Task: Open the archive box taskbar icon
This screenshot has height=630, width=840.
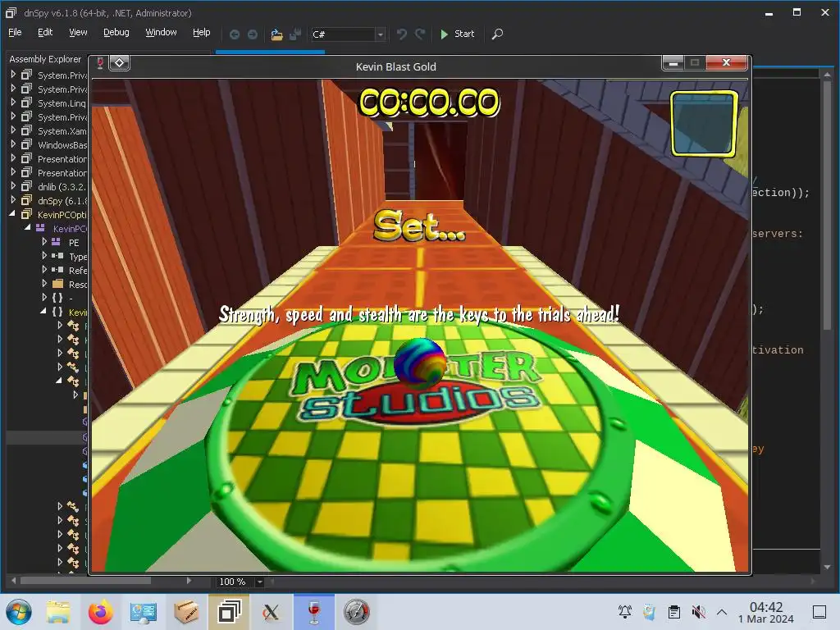Action: click(x=186, y=612)
